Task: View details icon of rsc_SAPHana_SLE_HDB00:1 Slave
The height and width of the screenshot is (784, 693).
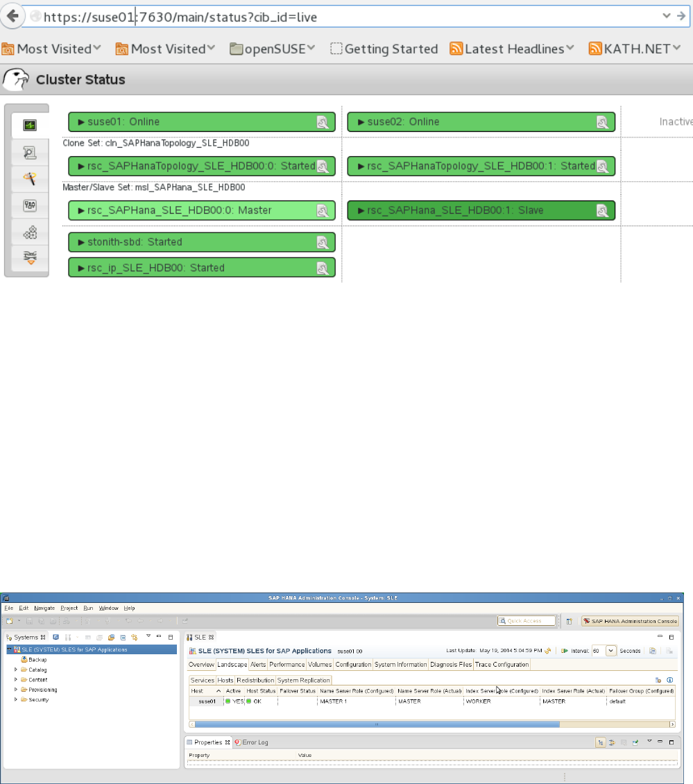Action: click(603, 211)
